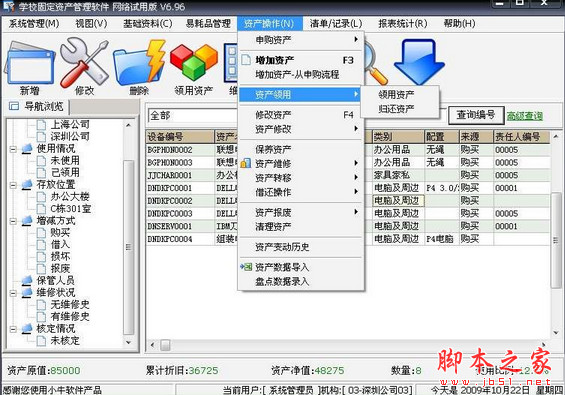Click the 导航浏览 panel icon

point(14,106)
